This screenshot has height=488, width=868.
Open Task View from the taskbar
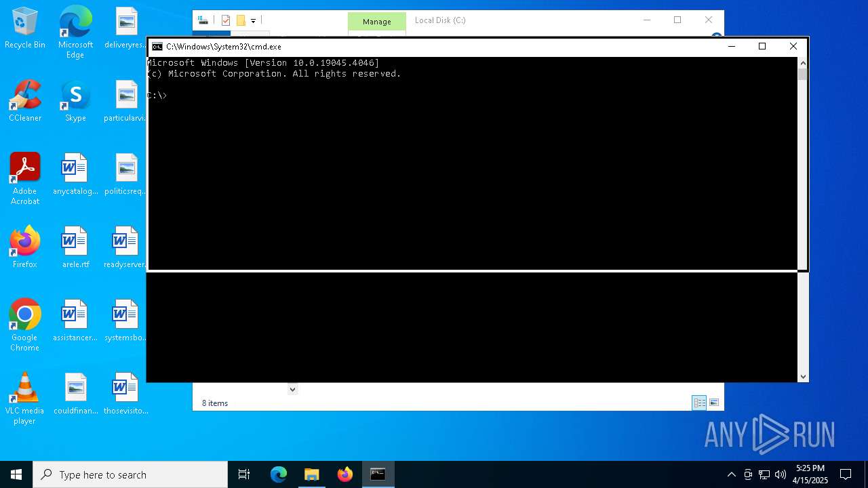click(244, 474)
